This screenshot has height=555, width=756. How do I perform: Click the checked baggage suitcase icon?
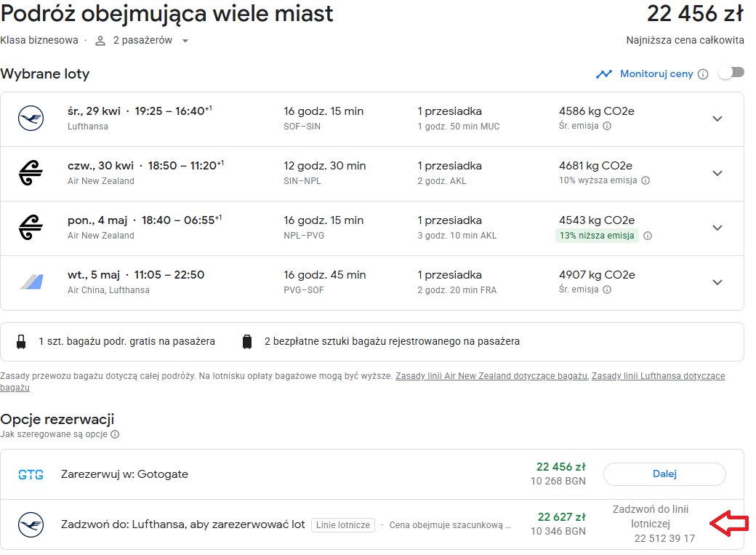[247, 342]
